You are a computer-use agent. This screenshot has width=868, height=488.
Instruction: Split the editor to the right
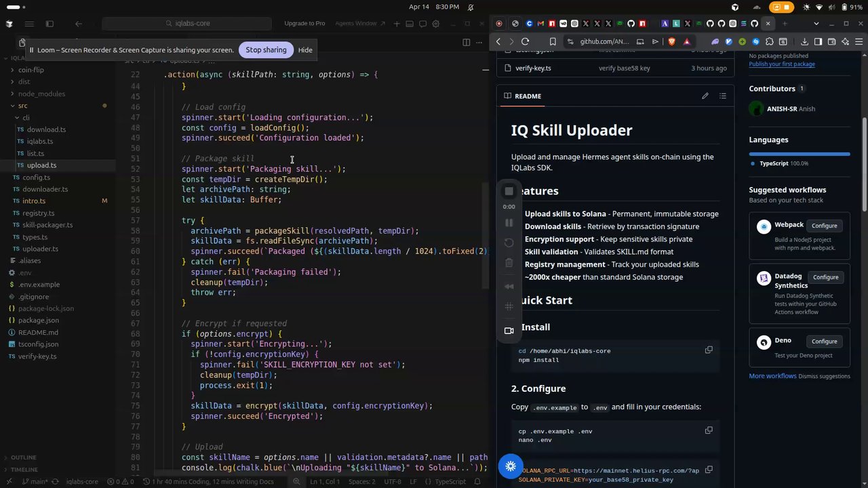467,42
